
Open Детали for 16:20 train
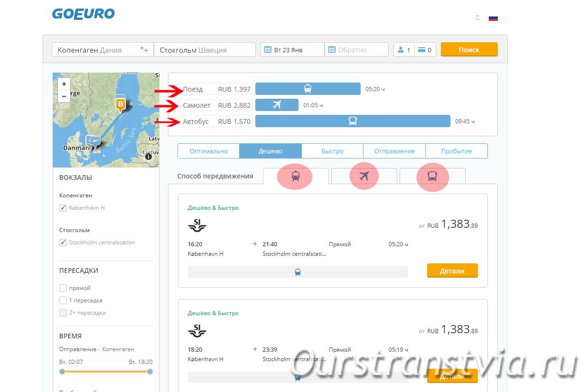coord(452,271)
